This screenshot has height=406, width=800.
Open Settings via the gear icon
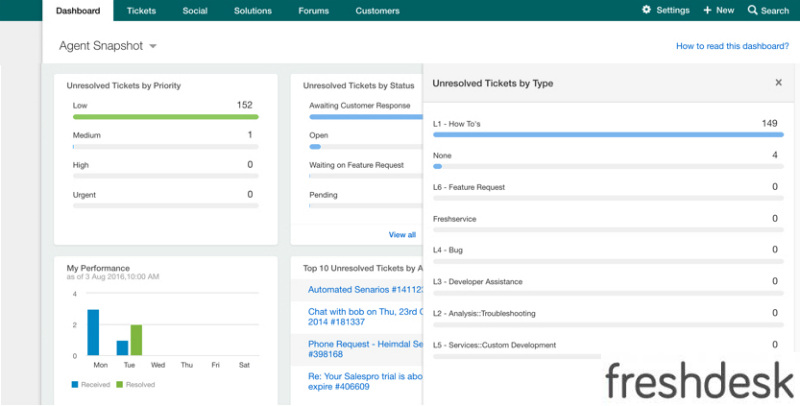(646, 10)
